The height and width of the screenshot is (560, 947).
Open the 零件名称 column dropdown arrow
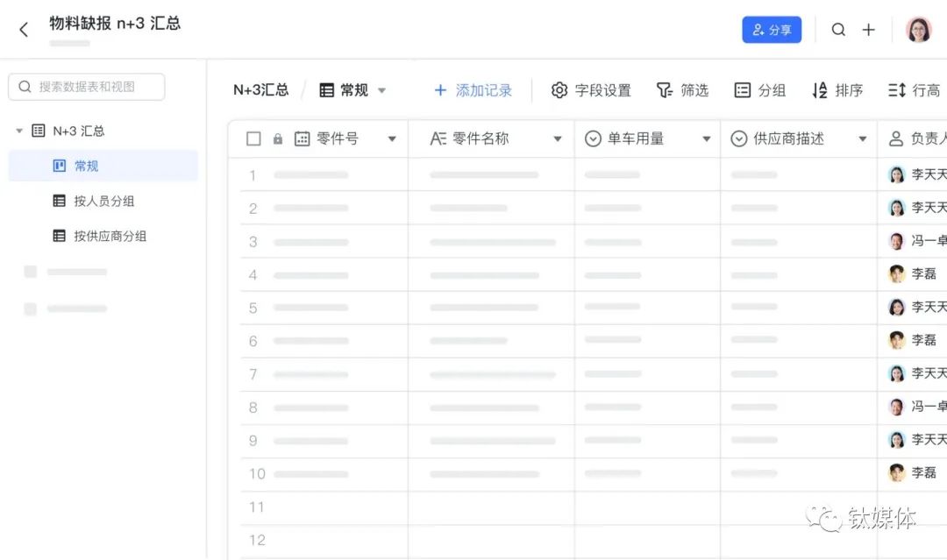(x=558, y=139)
